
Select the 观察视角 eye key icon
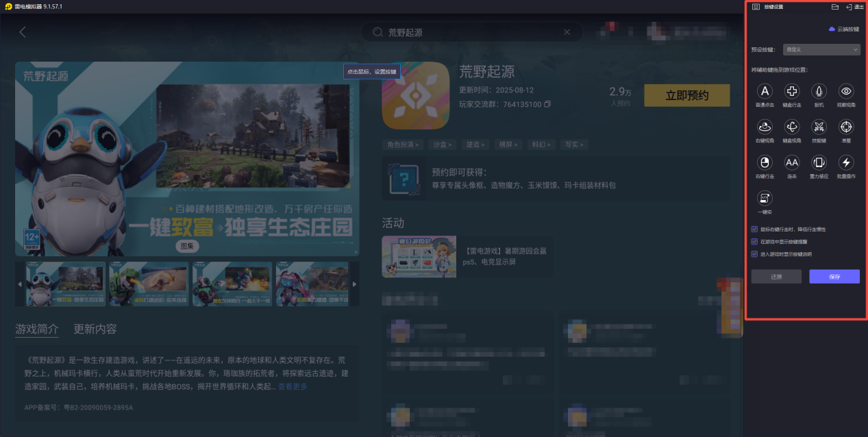846,91
